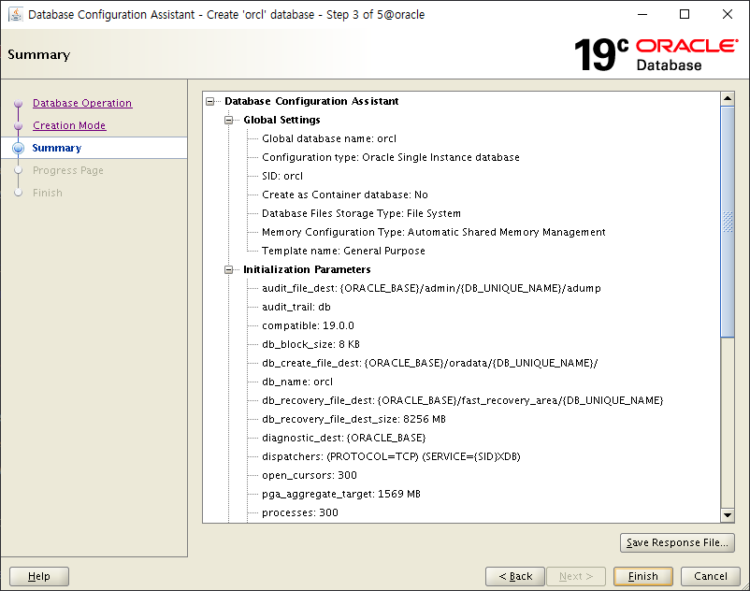
Task: Open Help for the assistant
Action: [39, 576]
